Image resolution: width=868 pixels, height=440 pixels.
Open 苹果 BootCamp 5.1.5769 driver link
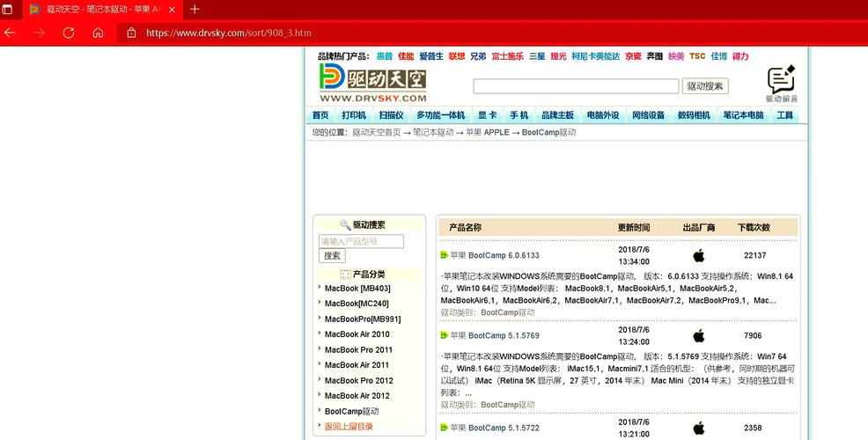pyautogui.click(x=495, y=335)
